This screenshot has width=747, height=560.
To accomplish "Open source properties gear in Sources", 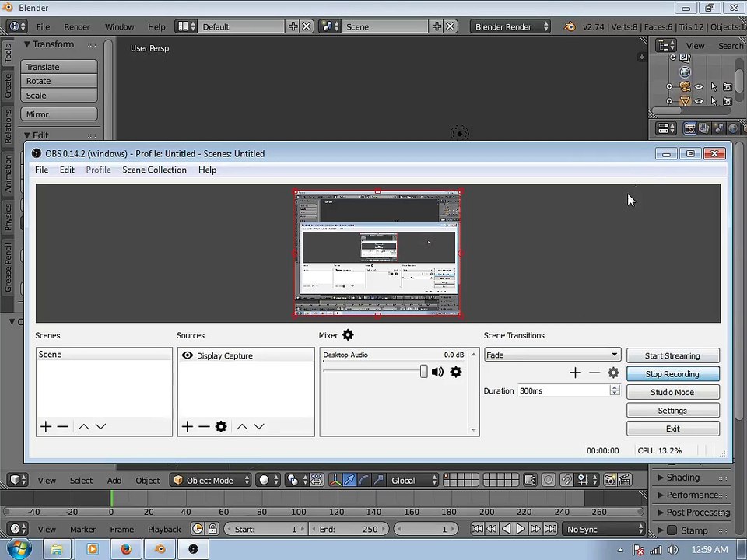I will pos(221,427).
